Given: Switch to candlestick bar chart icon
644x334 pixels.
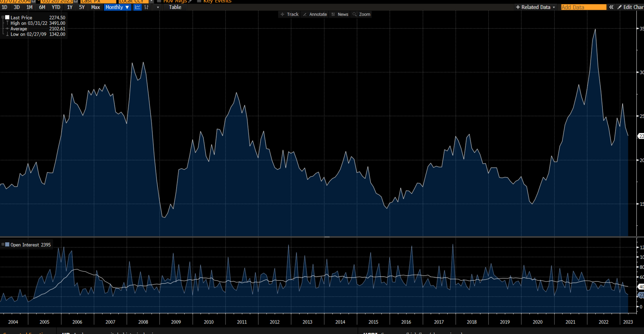Looking at the screenshot, I should click(147, 7).
